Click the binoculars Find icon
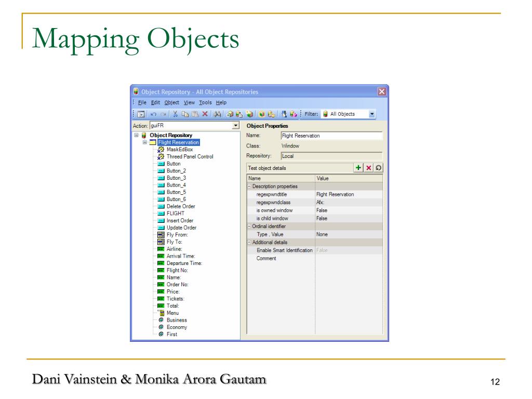 tap(217, 114)
